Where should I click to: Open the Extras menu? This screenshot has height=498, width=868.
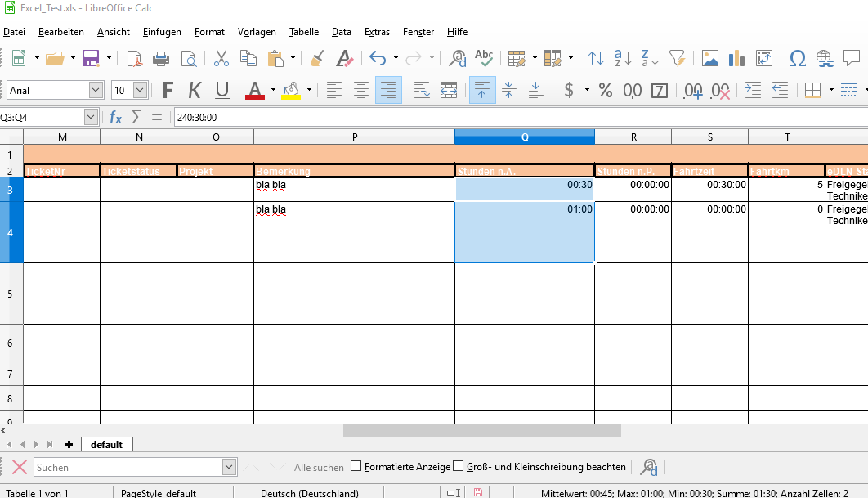coord(377,32)
